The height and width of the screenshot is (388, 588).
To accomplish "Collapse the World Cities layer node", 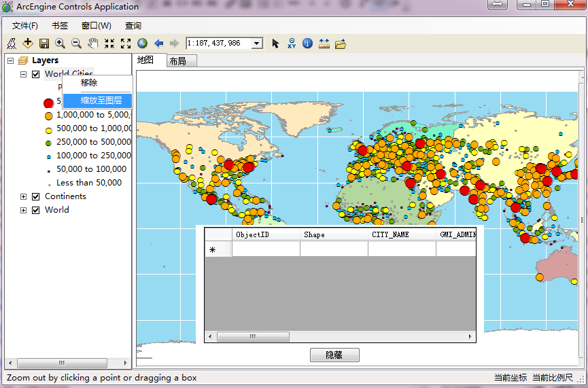I will [x=23, y=74].
